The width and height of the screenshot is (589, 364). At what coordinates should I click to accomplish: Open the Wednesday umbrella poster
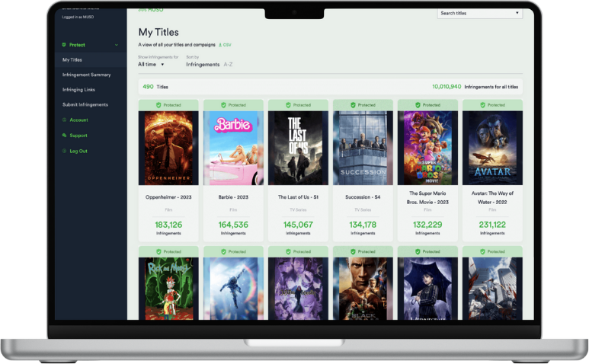pyautogui.click(x=427, y=289)
